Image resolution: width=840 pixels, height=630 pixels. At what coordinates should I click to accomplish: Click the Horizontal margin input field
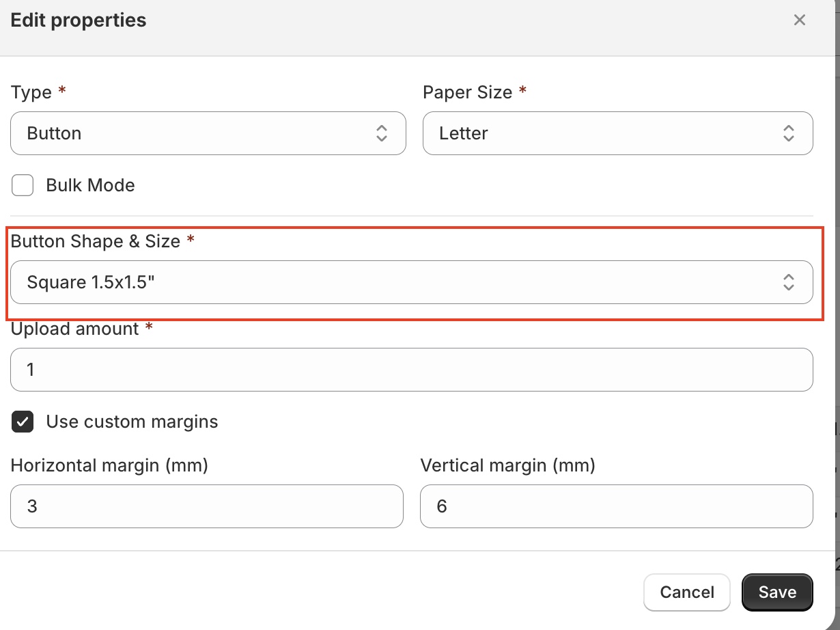[206, 506]
